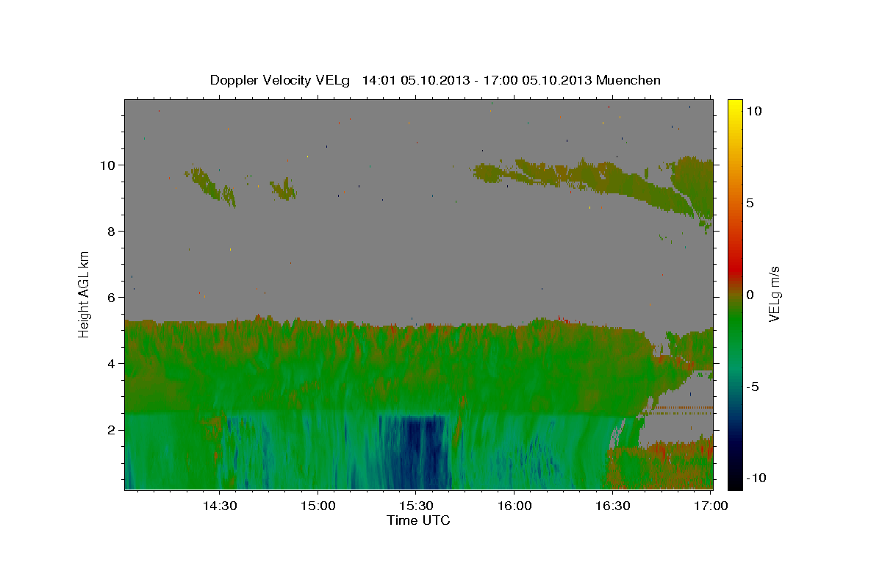882x588 pixels.
Task: Click the height tick label 8
Action: (x=113, y=232)
